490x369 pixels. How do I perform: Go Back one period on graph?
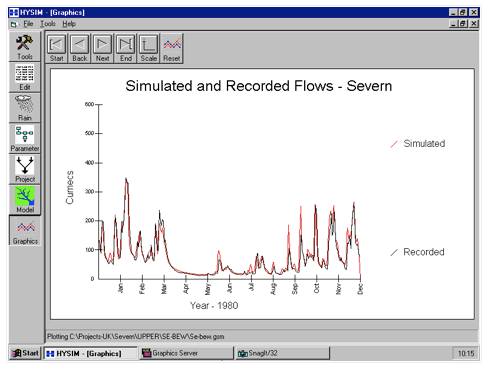(79, 48)
